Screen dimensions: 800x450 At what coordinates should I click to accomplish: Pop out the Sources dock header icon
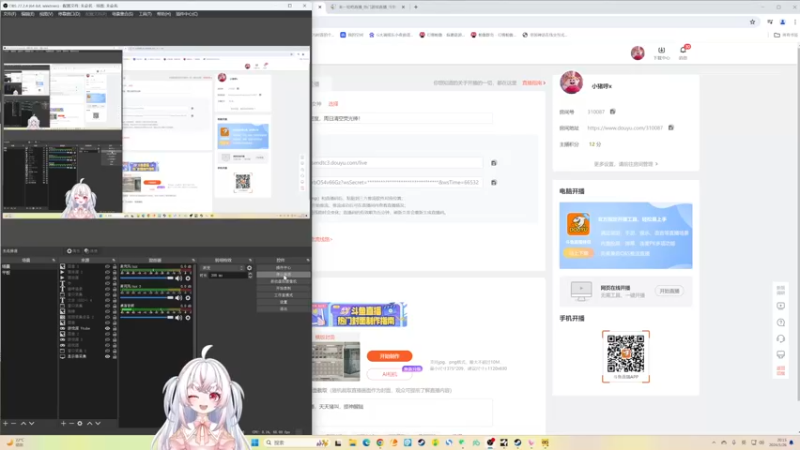tap(114, 260)
